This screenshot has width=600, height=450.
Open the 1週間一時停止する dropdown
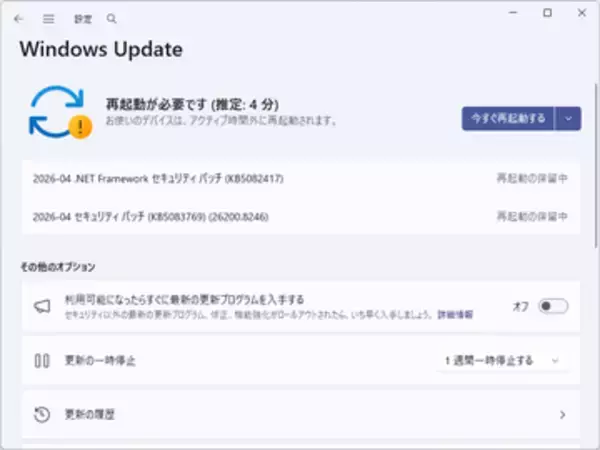[x=503, y=360]
